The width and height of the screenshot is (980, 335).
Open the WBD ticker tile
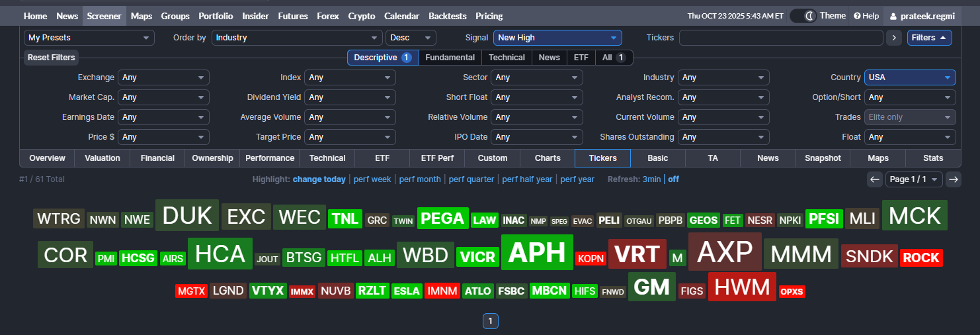tap(425, 255)
